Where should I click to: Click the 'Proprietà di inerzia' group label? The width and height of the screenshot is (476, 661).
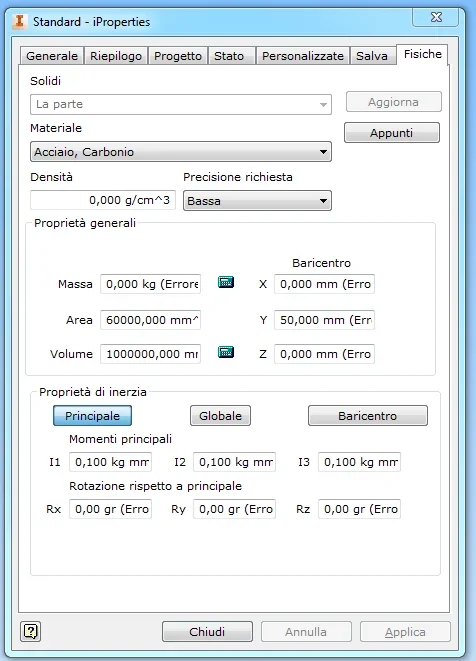(x=93, y=392)
